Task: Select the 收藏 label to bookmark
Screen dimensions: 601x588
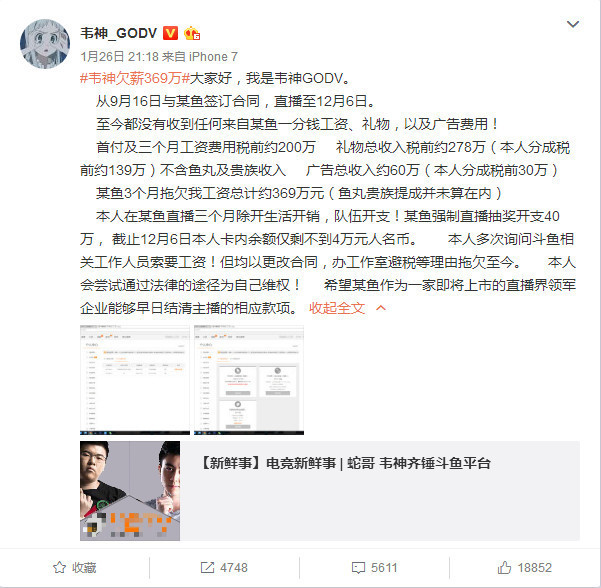Action: [84, 568]
